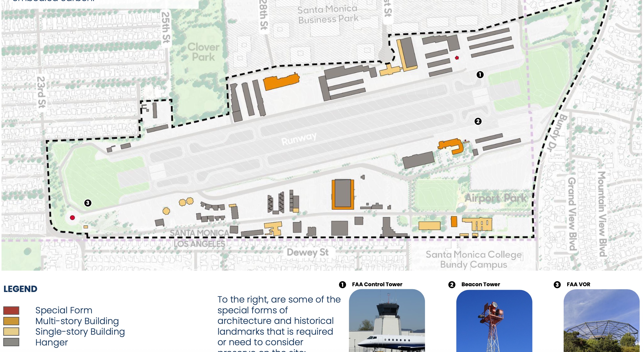Click the Runway label on map

pos(299,139)
